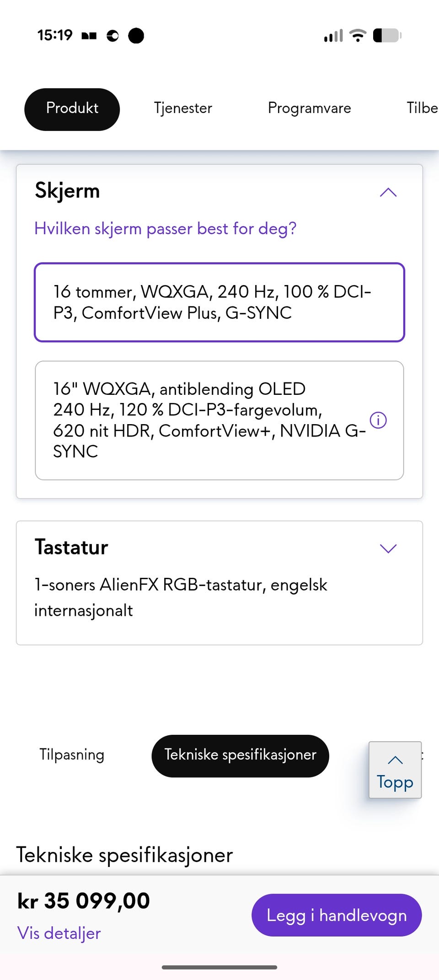Switch to Tilpasning section tab
Image resolution: width=439 pixels, height=980 pixels.
coord(72,755)
